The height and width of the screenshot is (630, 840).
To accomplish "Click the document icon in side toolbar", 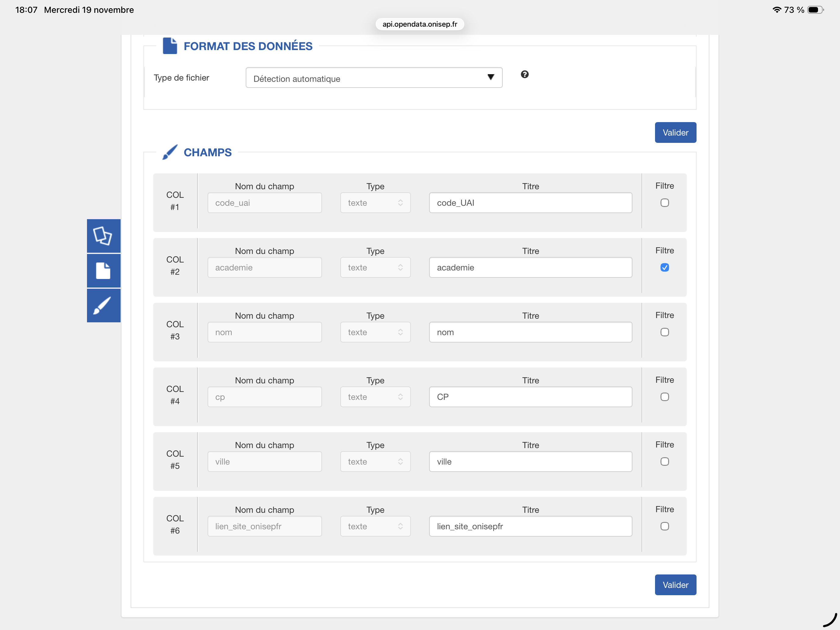I will coord(103,271).
